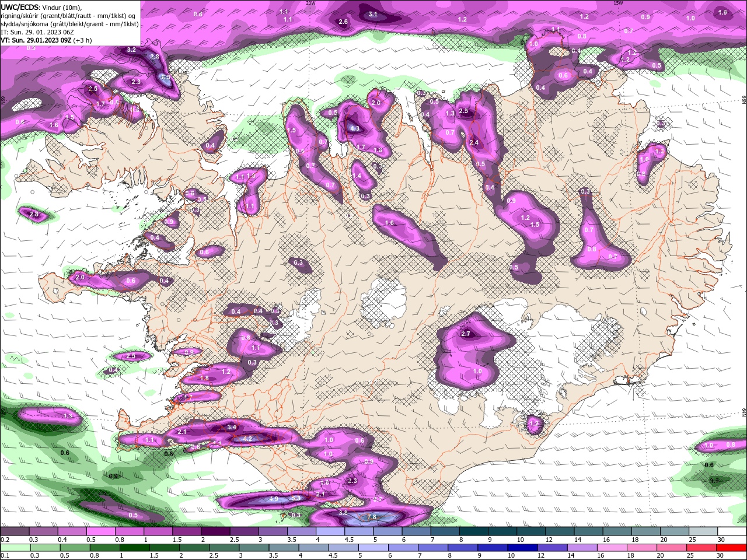Pick the white swatch labeled 30, upper scale
The image size is (747, 560).
731,531
